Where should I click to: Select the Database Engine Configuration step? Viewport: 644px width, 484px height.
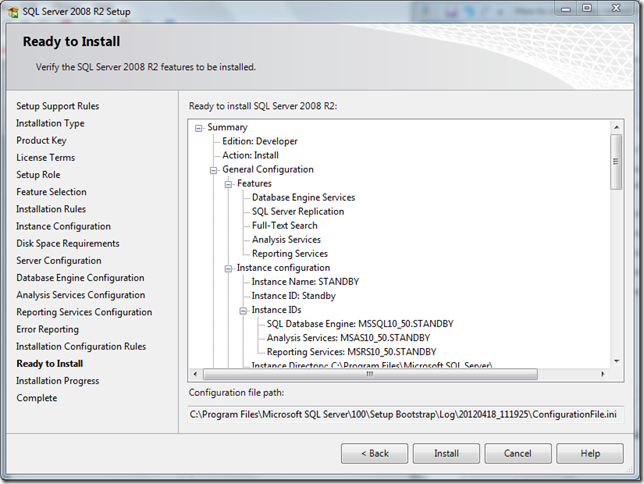pyautogui.click(x=80, y=278)
